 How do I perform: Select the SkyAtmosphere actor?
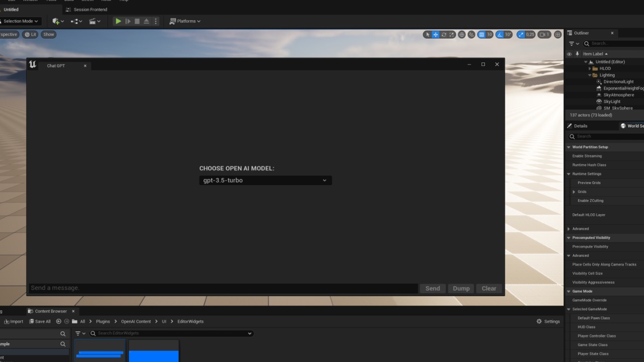point(618,95)
